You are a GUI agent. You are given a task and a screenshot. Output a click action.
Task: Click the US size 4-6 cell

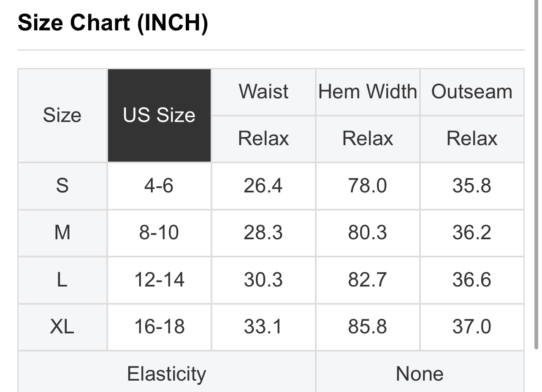[159, 186]
